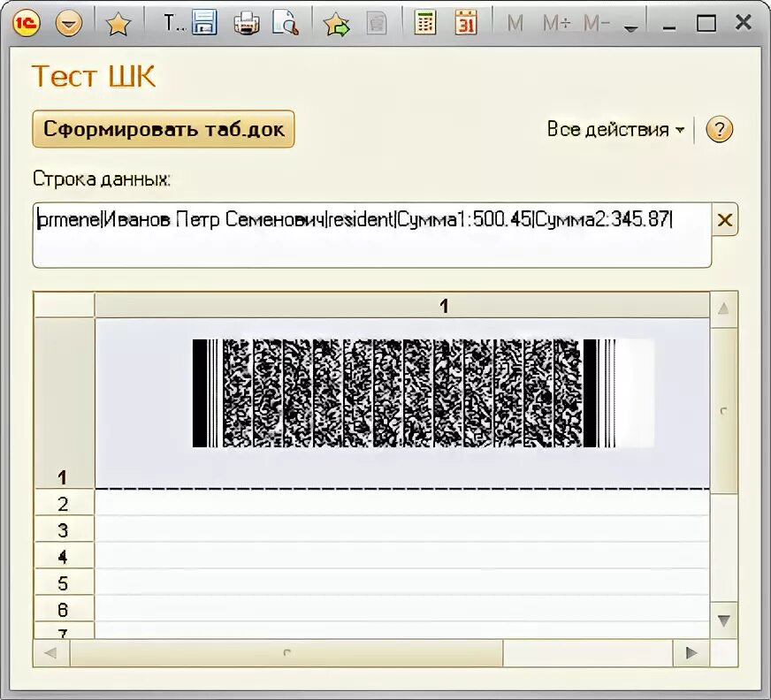Clear the data string with the X button
771x700 pixels.
pos(725,219)
